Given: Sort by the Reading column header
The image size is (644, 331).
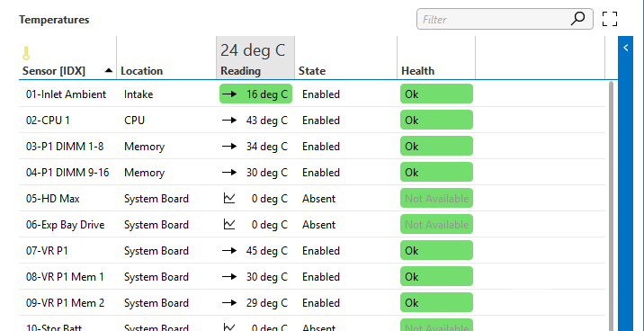Looking at the screenshot, I should [241, 71].
